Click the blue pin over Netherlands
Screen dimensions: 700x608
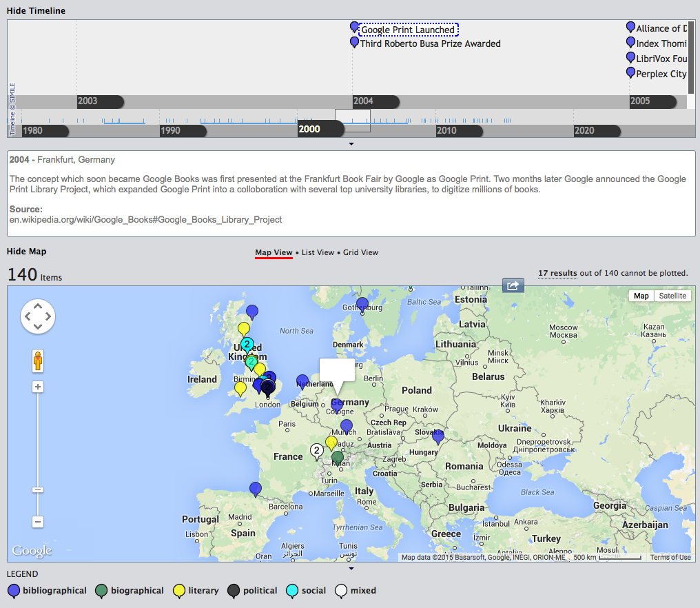[x=302, y=381]
